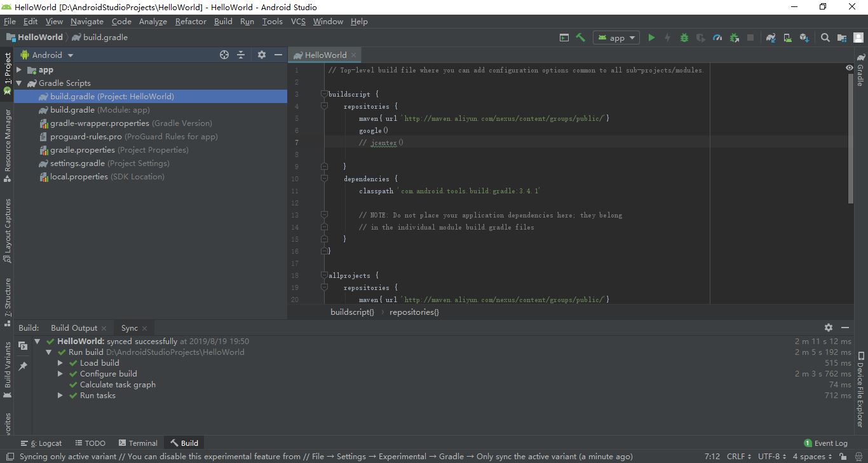Switch to the Sync tab in Build panel

pos(129,328)
